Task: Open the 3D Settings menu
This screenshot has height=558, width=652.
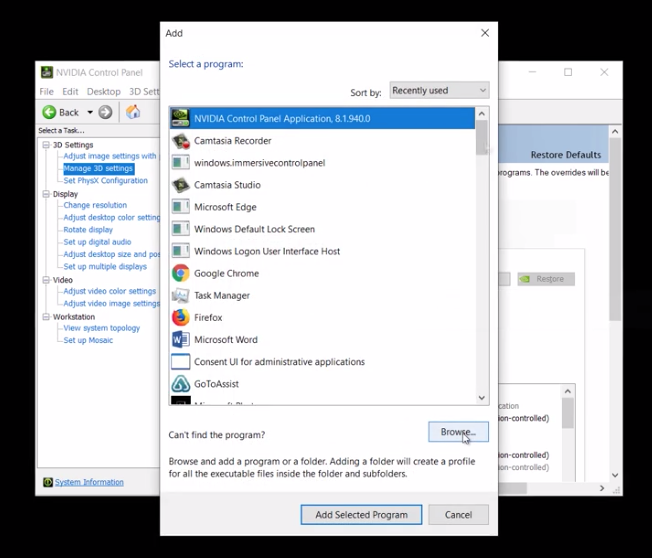Action: [144, 91]
